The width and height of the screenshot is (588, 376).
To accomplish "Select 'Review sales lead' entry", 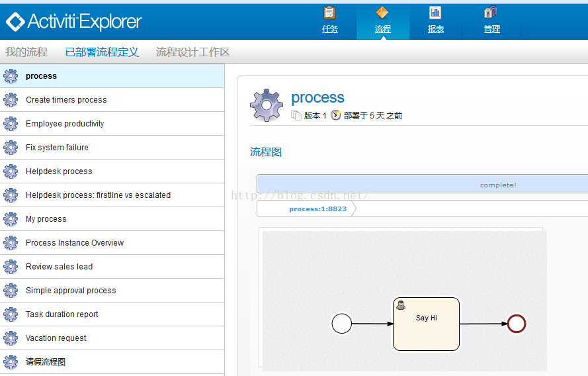I will [112, 266].
